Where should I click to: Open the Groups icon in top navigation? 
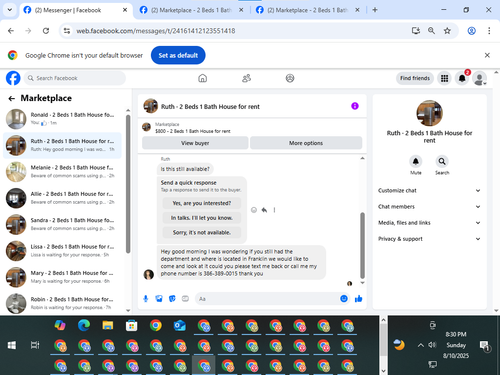(290, 78)
